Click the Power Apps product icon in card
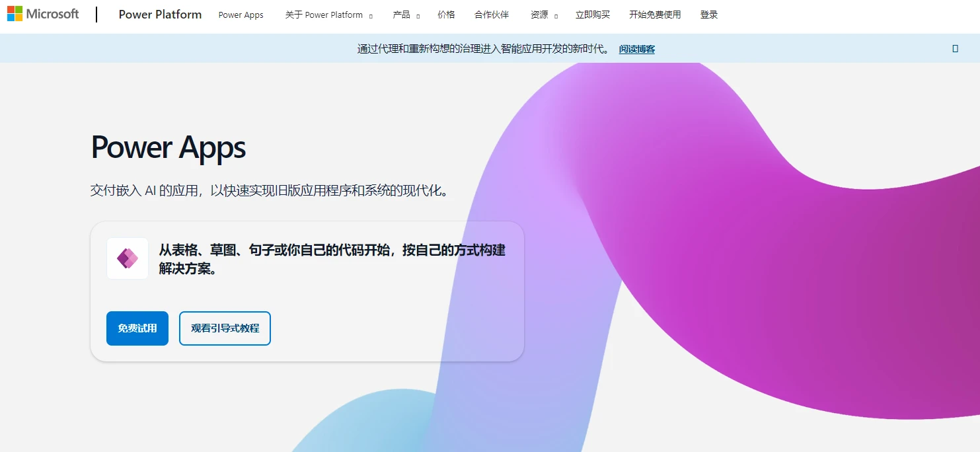 128,258
